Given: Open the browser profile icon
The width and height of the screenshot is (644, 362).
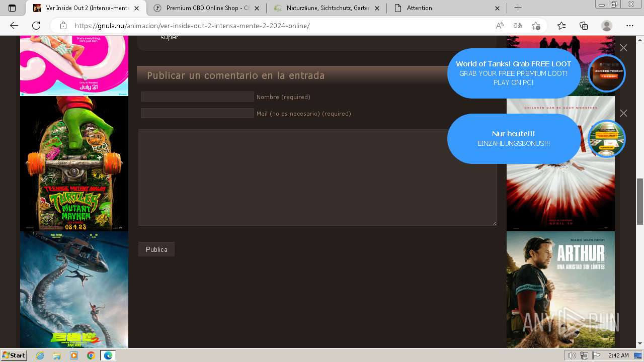Looking at the screenshot, I should 607,26.
